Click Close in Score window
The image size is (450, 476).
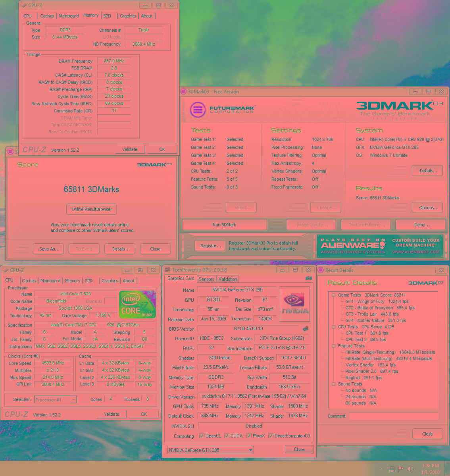tap(156, 249)
